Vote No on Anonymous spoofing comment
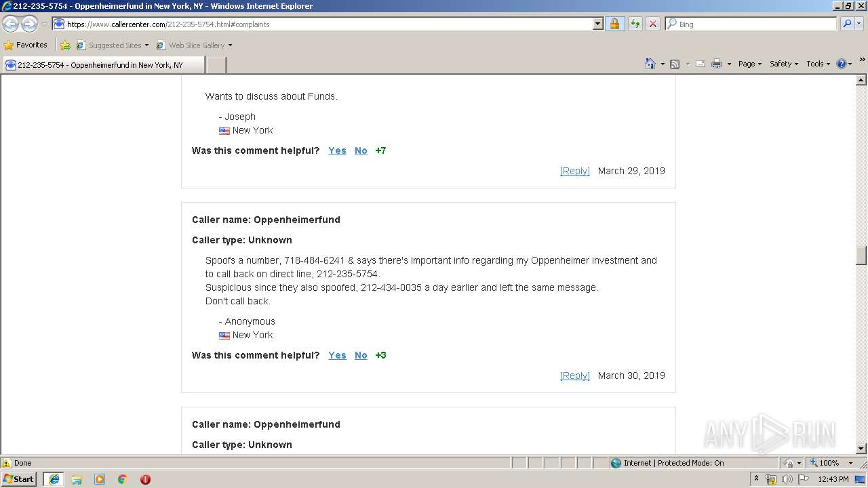The width and height of the screenshot is (868, 488). [x=361, y=355]
